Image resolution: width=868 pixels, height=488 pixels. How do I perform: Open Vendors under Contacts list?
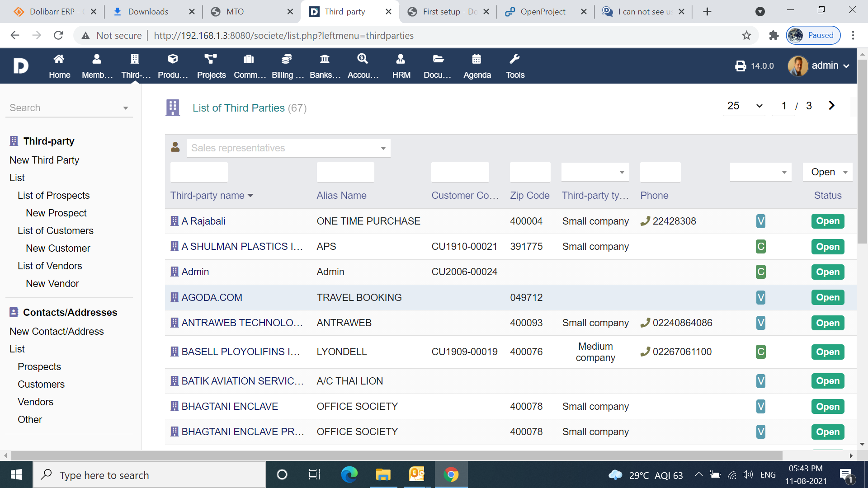click(35, 402)
